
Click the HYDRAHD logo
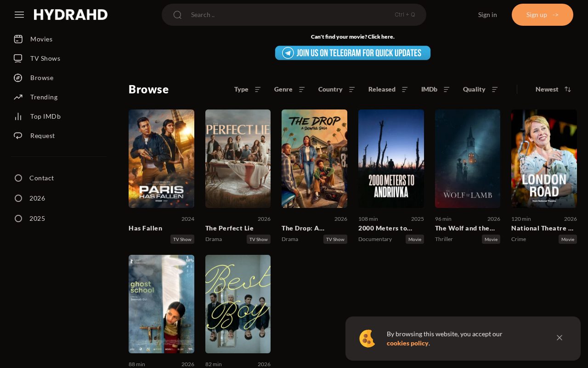coord(71,15)
